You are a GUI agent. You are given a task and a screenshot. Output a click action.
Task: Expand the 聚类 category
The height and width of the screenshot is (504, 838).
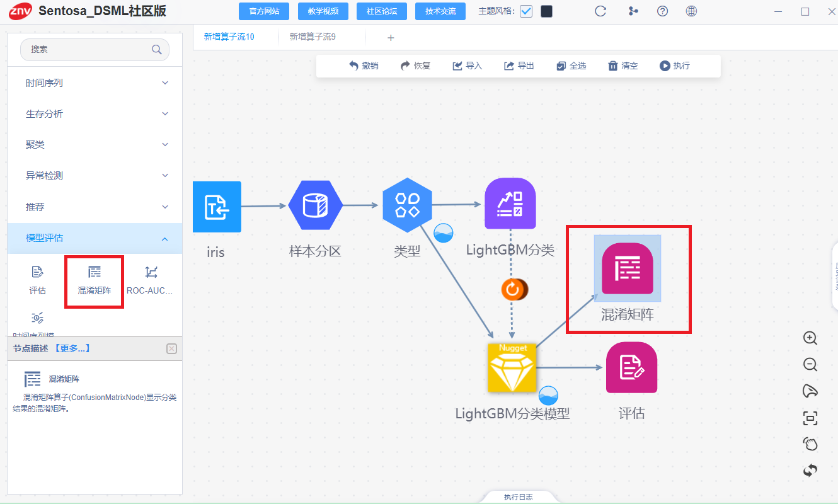pyautogui.click(x=95, y=145)
